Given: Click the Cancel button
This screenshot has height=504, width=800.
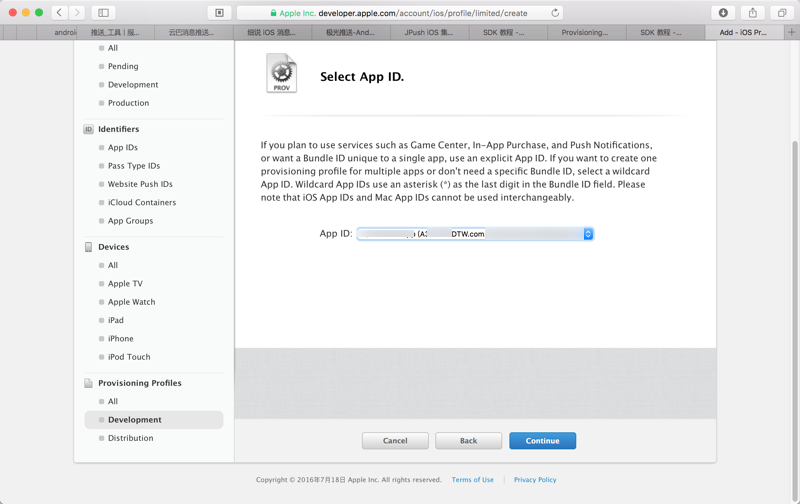Looking at the screenshot, I should 395,441.
